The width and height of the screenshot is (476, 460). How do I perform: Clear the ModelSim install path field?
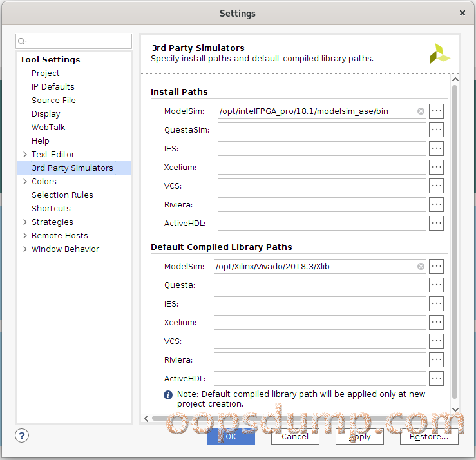click(421, 111)
